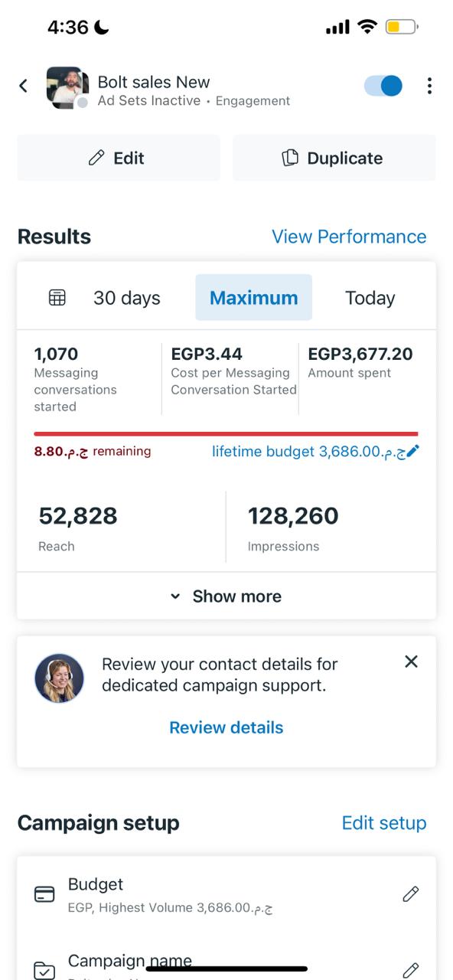
Task: Open the View Performance link
Action: pos(349,237)
